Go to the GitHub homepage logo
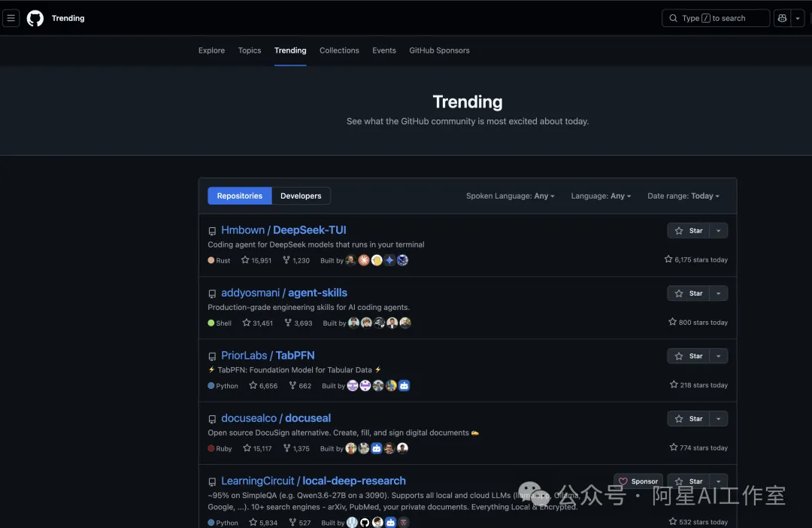 tap(35, 18)
